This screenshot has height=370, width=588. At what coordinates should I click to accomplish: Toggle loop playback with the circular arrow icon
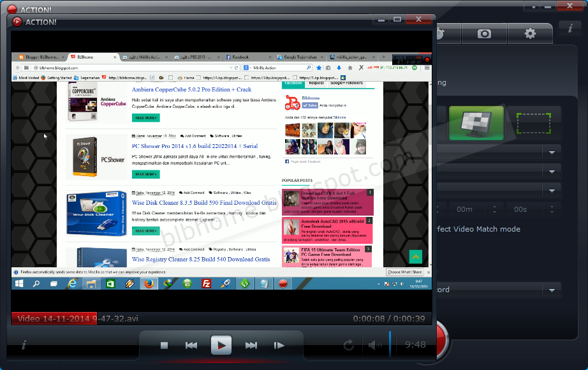pyautogui.click(x=349, y=345)
